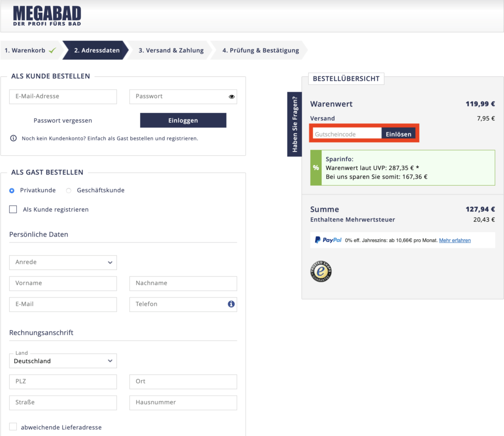Viewport: 504px width, 436px height.
Task: Click the info icon beside Noch kein Kundenkonto
Action: click(x=13, y=138)
